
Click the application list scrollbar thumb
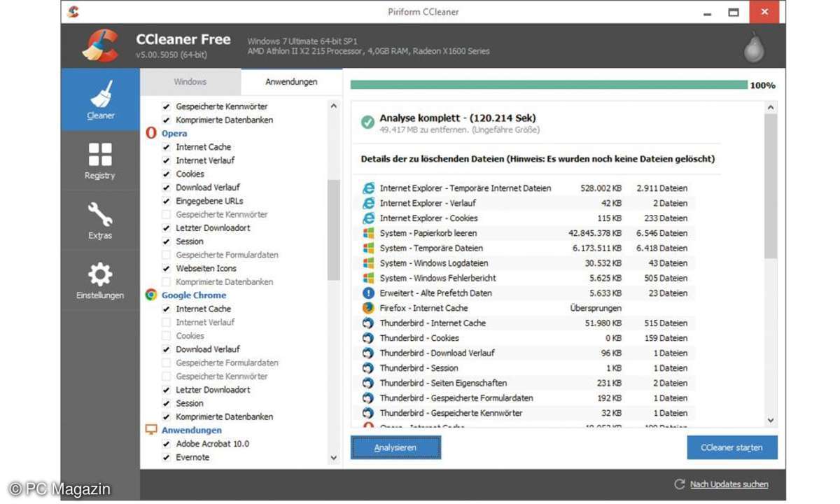pos(333,230)
